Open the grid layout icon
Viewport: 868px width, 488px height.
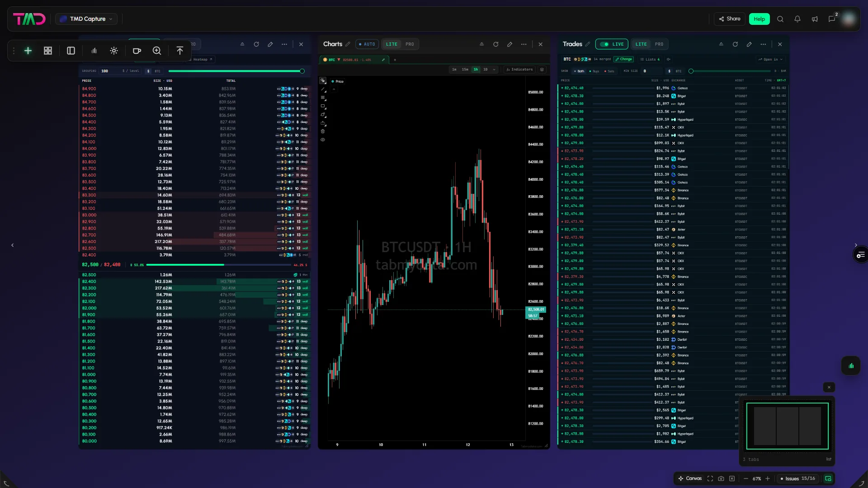pos(48,51)
